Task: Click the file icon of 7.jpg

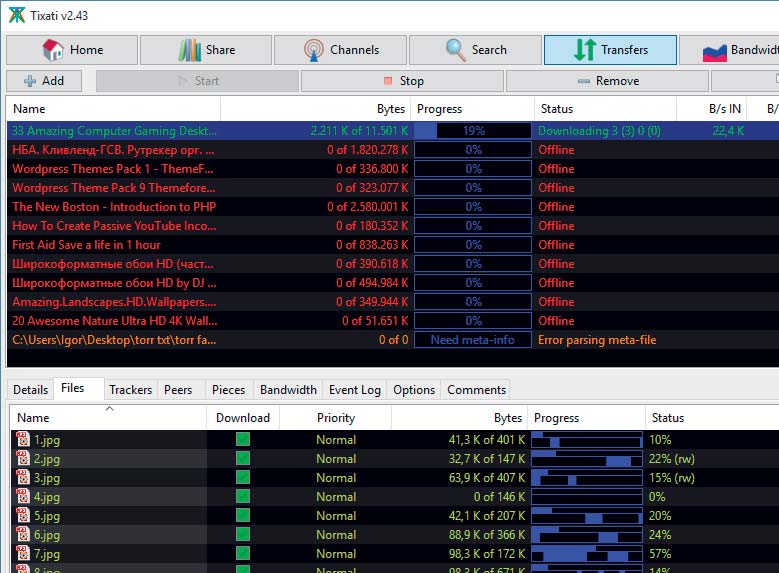Action: tap(23, 553)
